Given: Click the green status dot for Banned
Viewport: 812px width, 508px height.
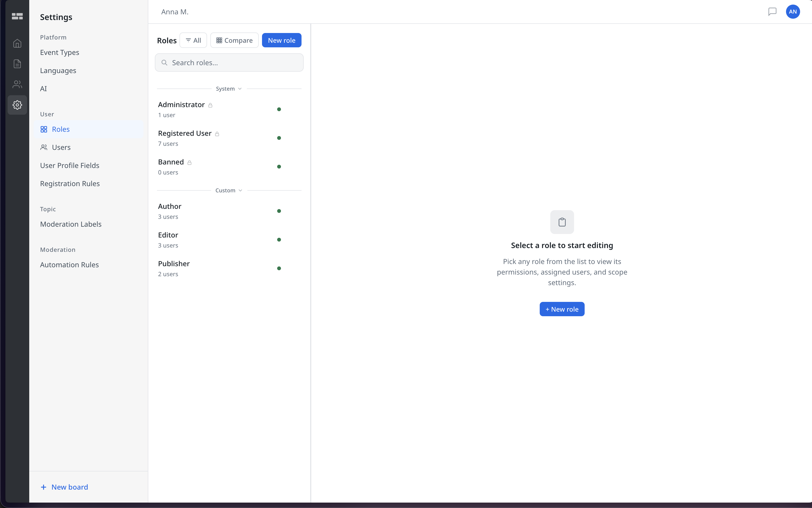Looking at the screenshot, I should (x=279, y=167).
